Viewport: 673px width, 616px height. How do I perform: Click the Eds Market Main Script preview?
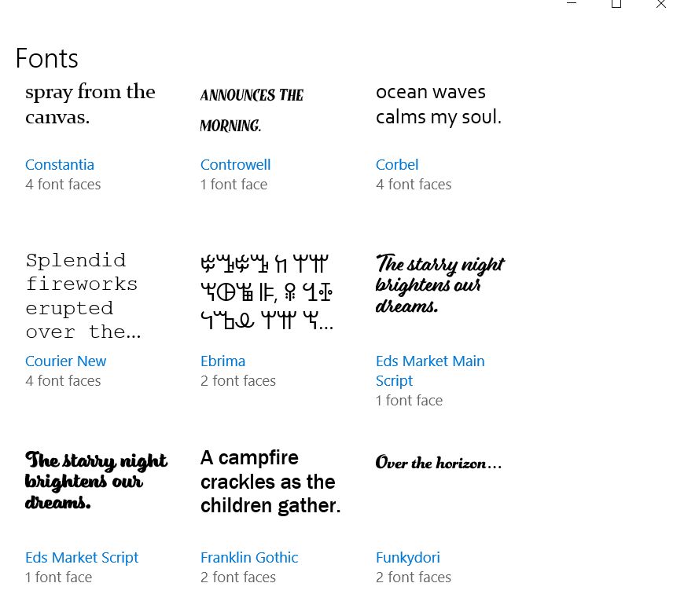point(440,284)
